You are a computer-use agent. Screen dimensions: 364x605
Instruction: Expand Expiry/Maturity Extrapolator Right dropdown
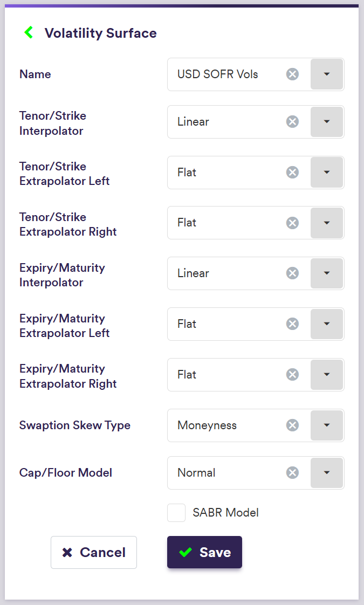click(327, 375)
